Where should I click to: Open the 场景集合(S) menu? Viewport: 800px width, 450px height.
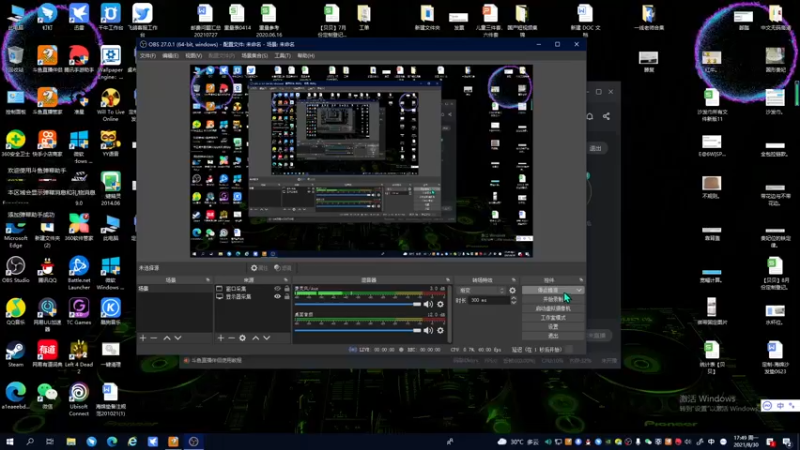[x=255, y=56]
